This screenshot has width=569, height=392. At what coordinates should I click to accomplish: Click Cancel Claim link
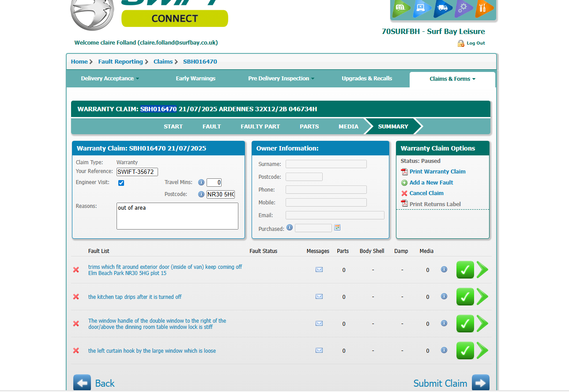click(426, 193)
